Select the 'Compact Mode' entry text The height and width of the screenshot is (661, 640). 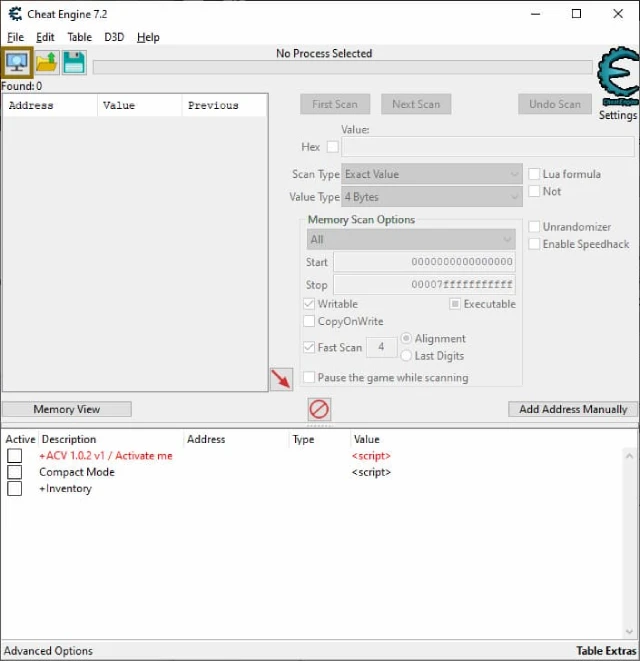pos(77,472)
